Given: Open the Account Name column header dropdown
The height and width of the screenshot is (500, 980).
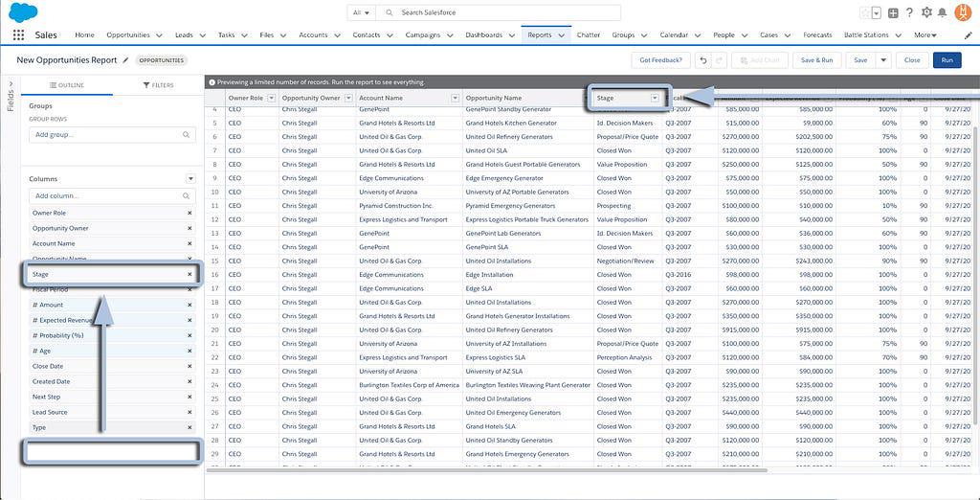Looking at the screenshot, I should tap(453, 98).
